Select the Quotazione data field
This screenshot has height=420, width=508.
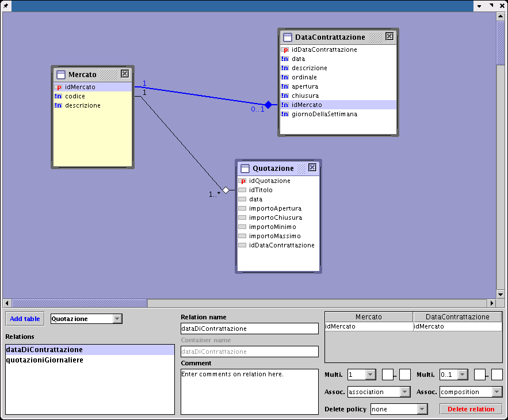pos(278,199)
